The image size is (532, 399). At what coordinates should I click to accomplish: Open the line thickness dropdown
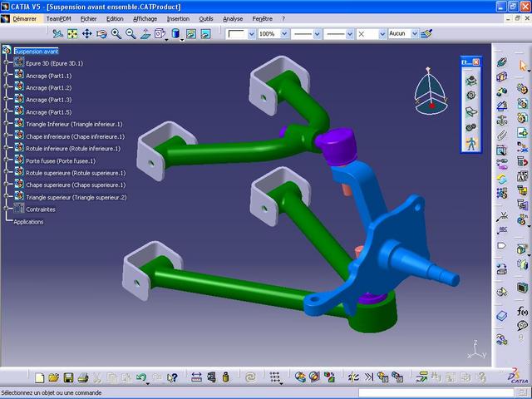point(318,34)
